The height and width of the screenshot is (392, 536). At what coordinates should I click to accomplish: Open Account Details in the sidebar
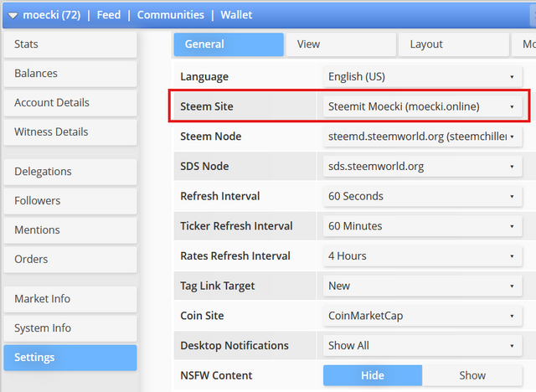click(x=70, y=103)
